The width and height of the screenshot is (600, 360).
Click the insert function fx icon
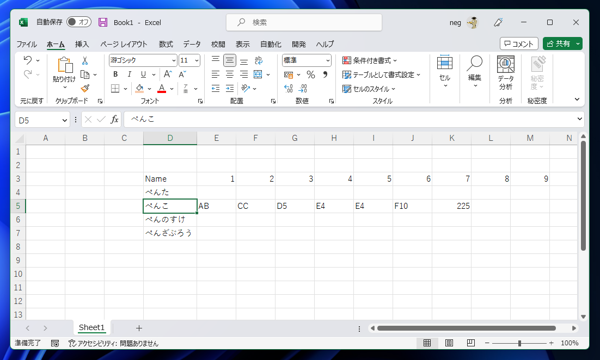coord(114,120)
